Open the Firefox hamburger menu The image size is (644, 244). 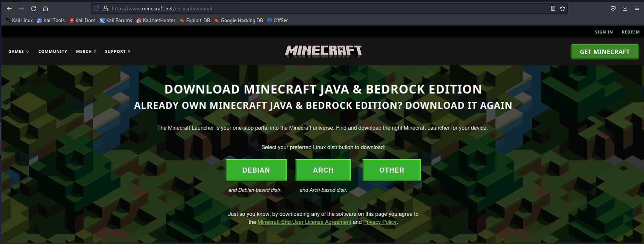coord(637,9)
